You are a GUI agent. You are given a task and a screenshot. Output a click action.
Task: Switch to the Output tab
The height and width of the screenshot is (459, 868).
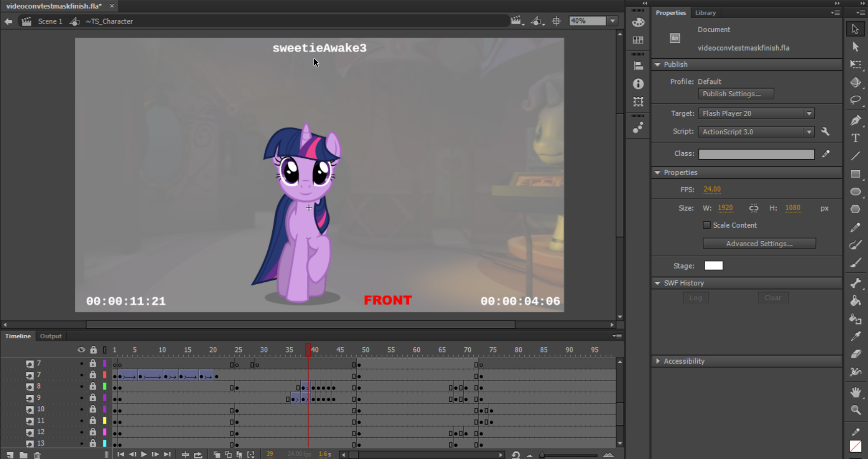[51, 336]
